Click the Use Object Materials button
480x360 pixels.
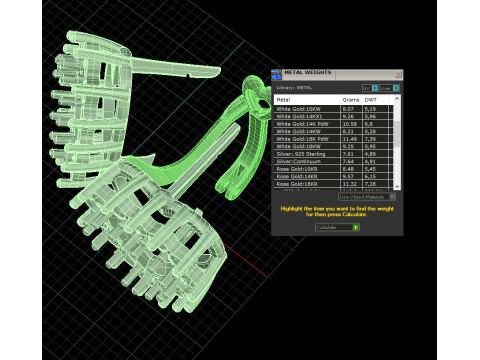point(367,197)
